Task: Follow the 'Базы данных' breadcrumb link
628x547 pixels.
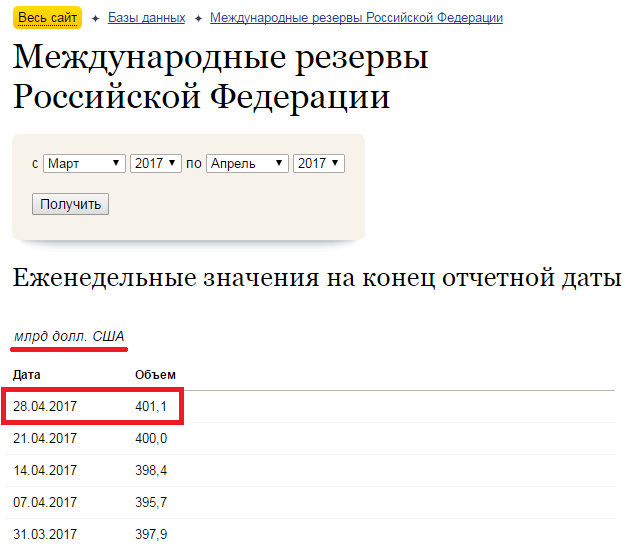Action: click(147, 18)
